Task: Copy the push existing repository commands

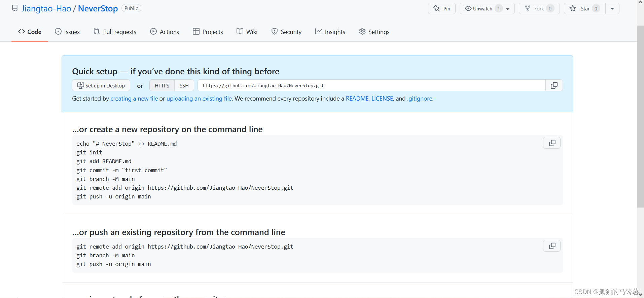Action: [x=552, y=246]
